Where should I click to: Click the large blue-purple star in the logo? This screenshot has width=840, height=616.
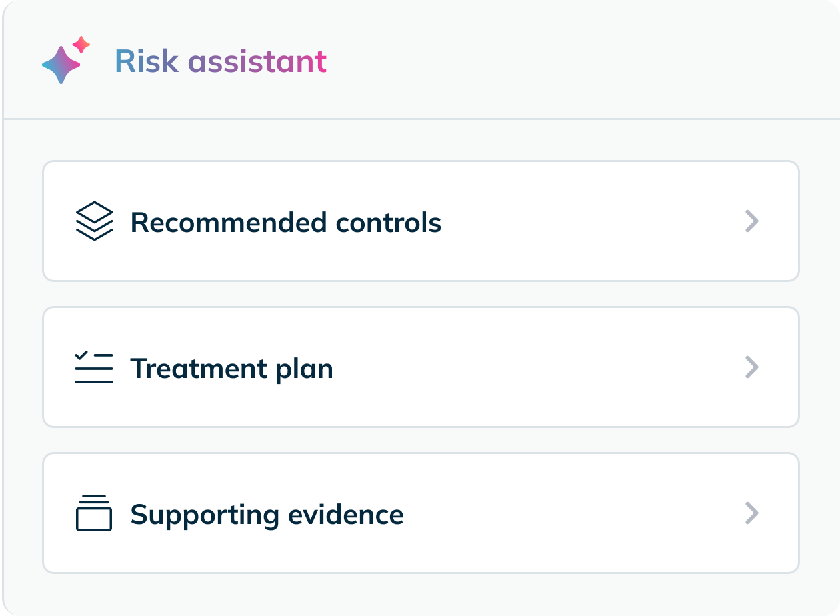61,65
